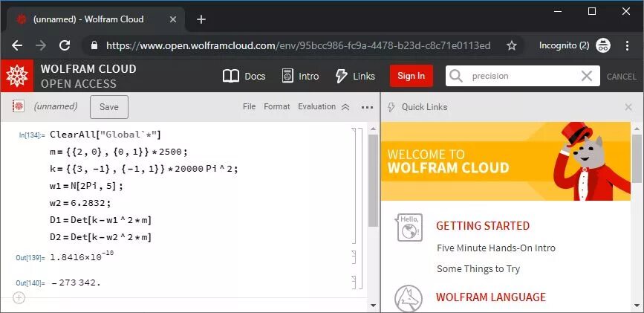
Task: Click the Getting Started hello globe icon
Action: (409, 227)
